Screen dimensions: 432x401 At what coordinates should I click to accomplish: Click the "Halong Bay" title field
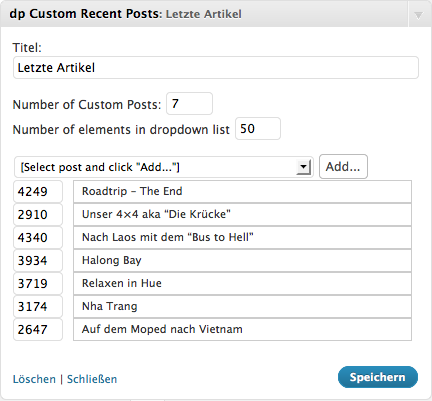242,260
